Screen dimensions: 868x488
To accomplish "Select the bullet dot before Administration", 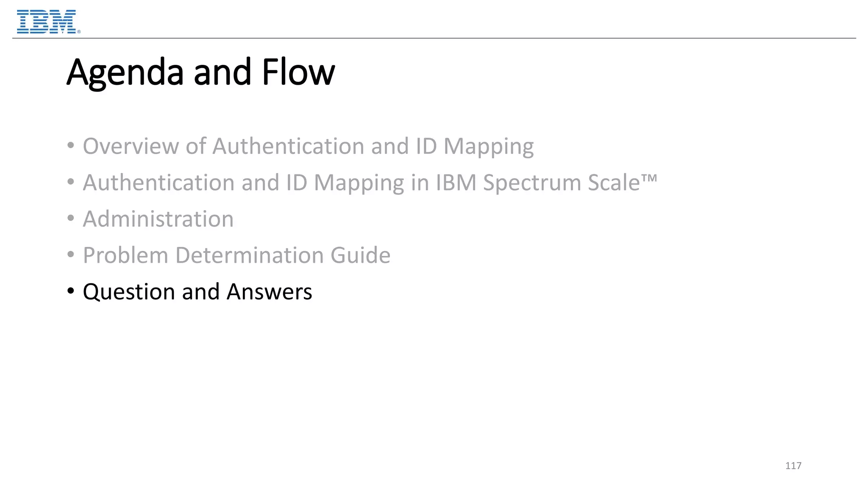I will click(x=71, y=219).
